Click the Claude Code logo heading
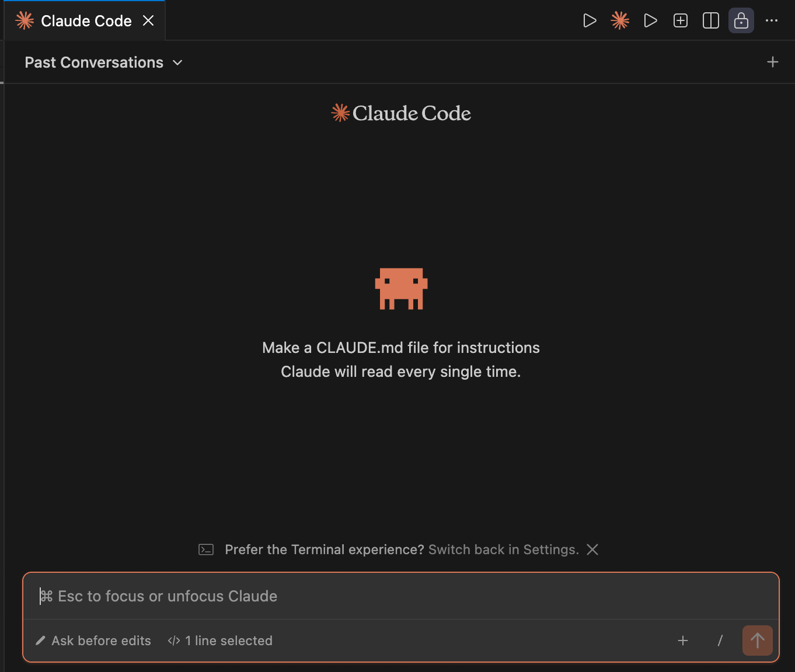795x672 pixels. click(x=401, y=113)
